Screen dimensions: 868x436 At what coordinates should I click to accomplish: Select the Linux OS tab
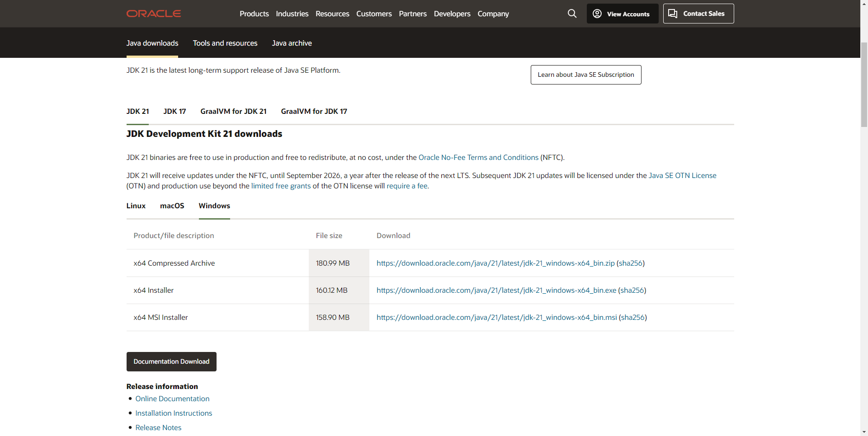point(136,206)
